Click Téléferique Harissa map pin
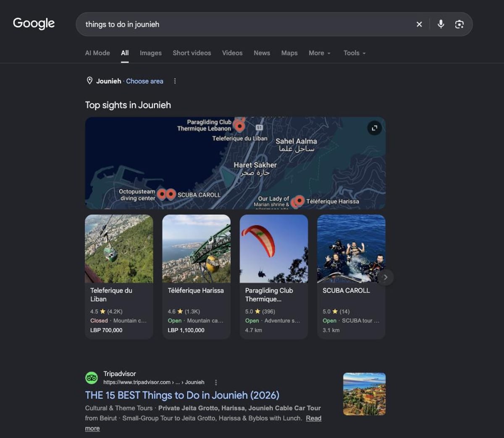Viewport: 504px width, 438px height. pyautogui.click(x=299, y=201)
